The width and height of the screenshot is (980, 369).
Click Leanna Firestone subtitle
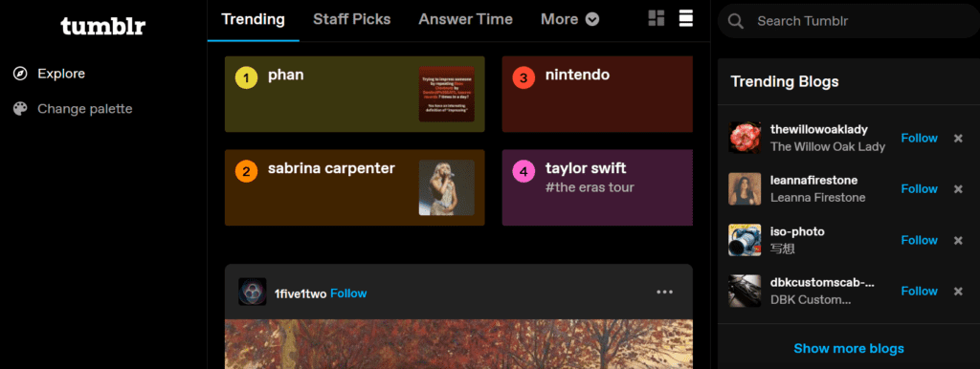click(817, 198)
